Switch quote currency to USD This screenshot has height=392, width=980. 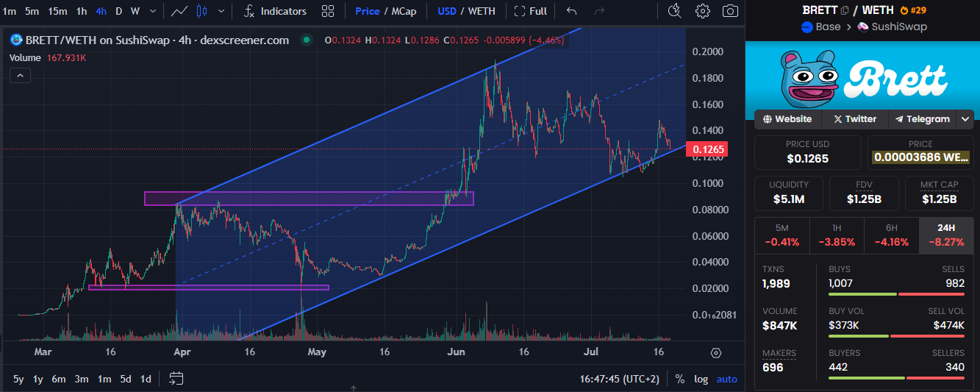447,11
